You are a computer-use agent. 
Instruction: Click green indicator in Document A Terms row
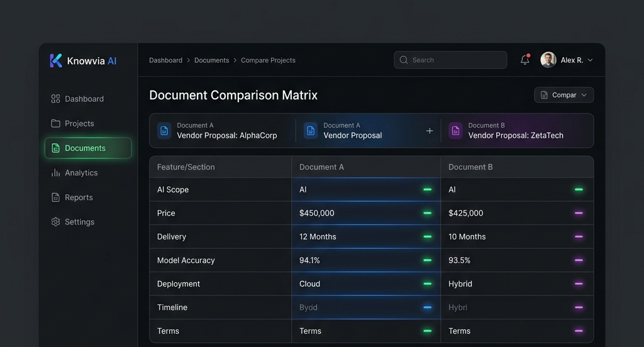428,331
